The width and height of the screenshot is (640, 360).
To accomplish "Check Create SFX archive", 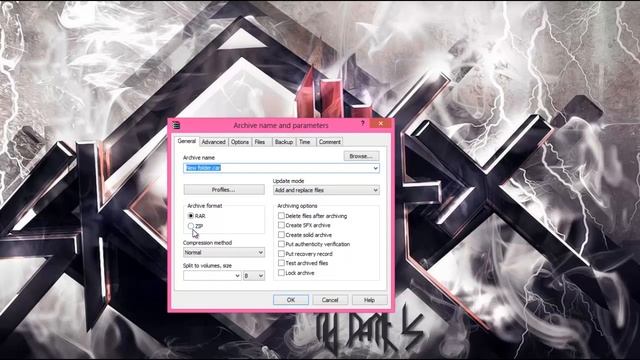I will (281, 225).
